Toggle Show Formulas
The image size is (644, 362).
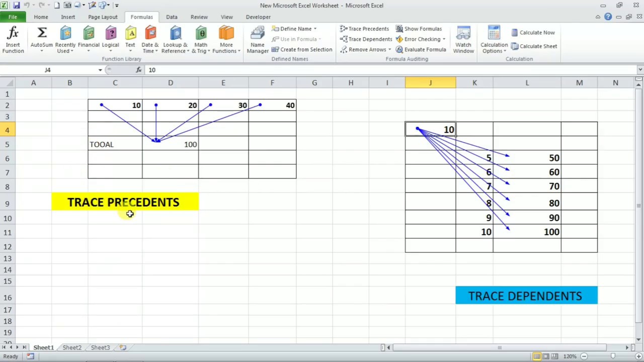coord(419,29)
